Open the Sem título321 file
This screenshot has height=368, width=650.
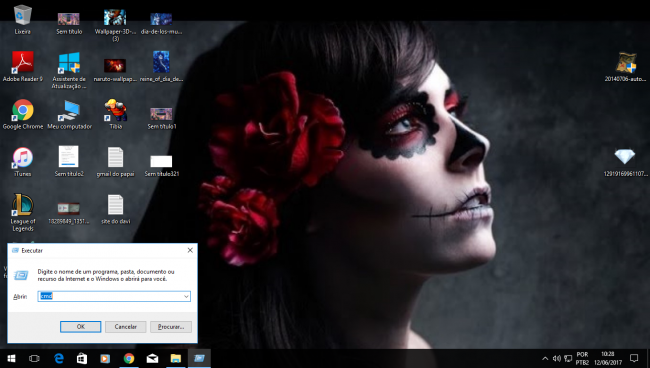point(161,166)
